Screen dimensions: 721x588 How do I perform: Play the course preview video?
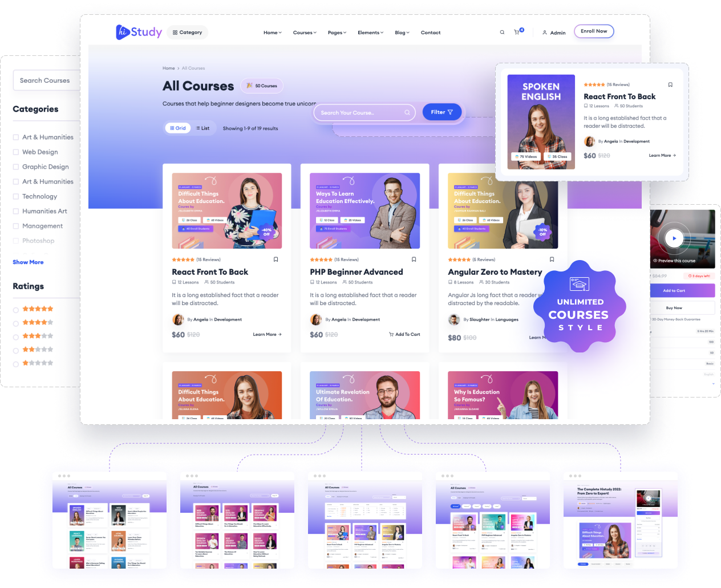pyautogui.click(x=674, y=238)
